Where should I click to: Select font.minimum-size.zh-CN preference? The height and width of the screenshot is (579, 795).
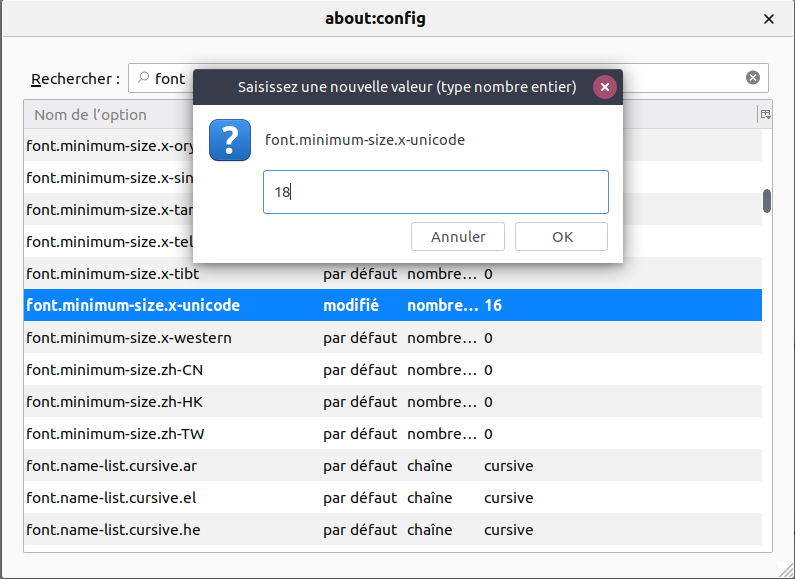[x=116, y=370]
